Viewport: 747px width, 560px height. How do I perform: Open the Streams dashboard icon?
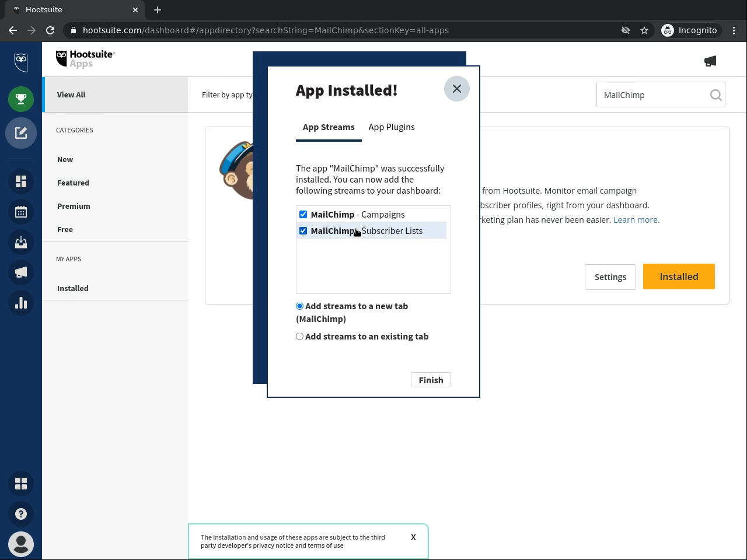pos(21,181)
